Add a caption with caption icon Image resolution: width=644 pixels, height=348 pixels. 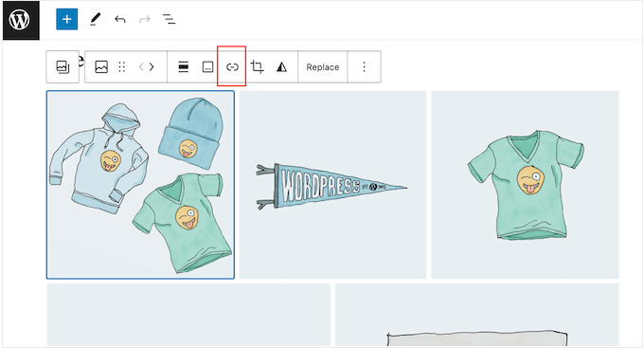(x=207, y=67)
